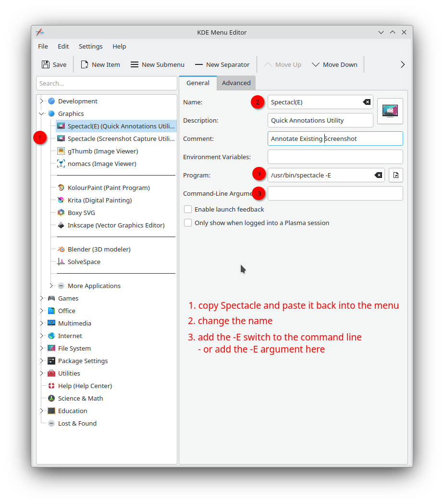
Task: Open the Help menu
Action: [119, 46]
